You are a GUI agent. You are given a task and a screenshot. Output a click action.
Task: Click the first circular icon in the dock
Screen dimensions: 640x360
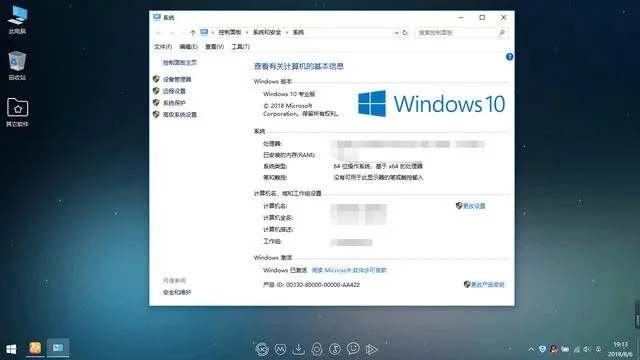coord(262,349)
